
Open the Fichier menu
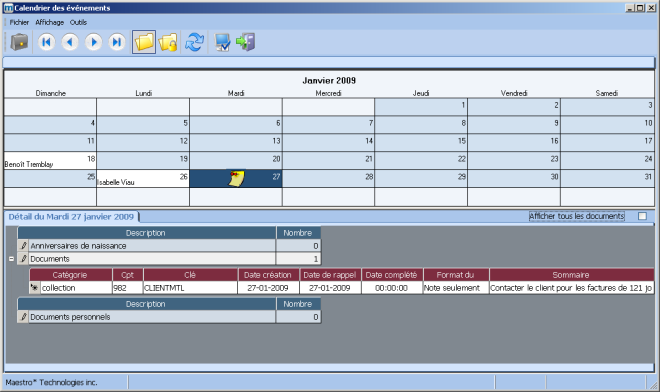19,22
